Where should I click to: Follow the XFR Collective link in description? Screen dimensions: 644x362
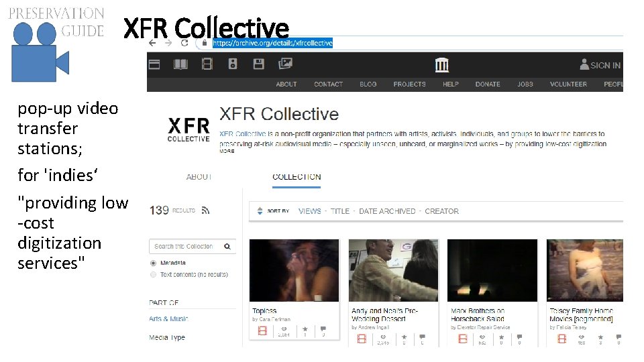click(x=242, y=134)
